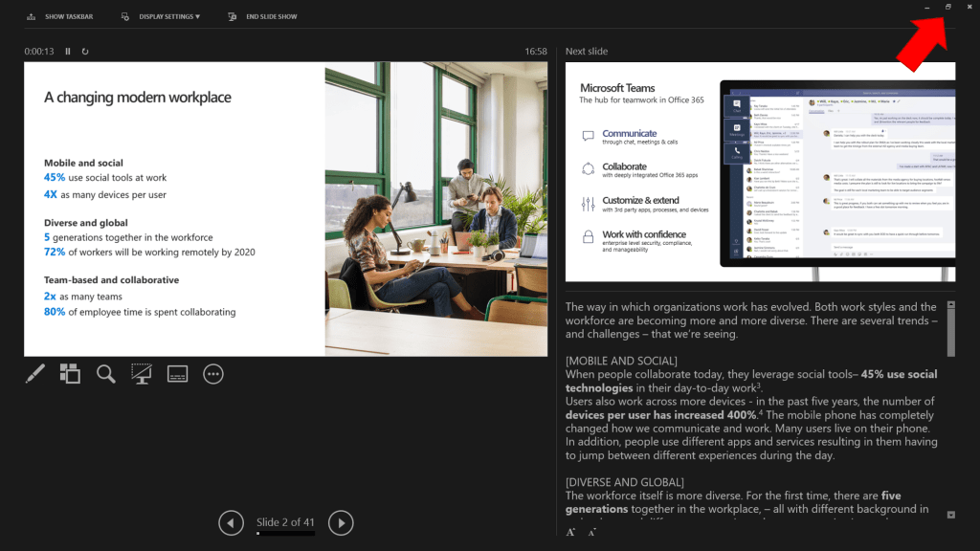Decrease the notes text size
Viewport: 980px width, 551px height.
click(592, 533)
